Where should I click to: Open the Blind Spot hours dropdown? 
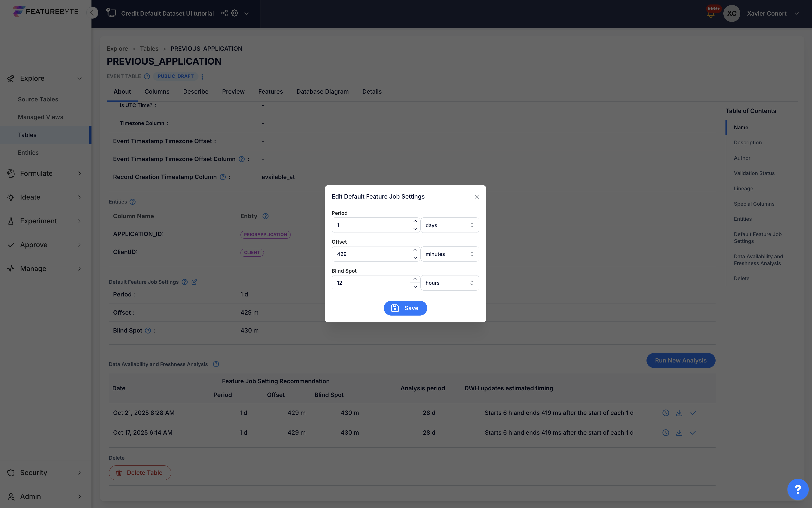point(449,283)
